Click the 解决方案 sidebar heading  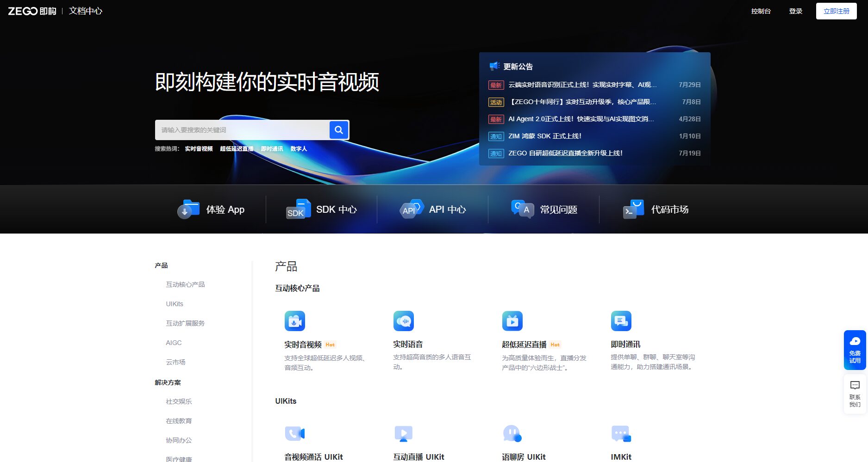tap(168, 382)
